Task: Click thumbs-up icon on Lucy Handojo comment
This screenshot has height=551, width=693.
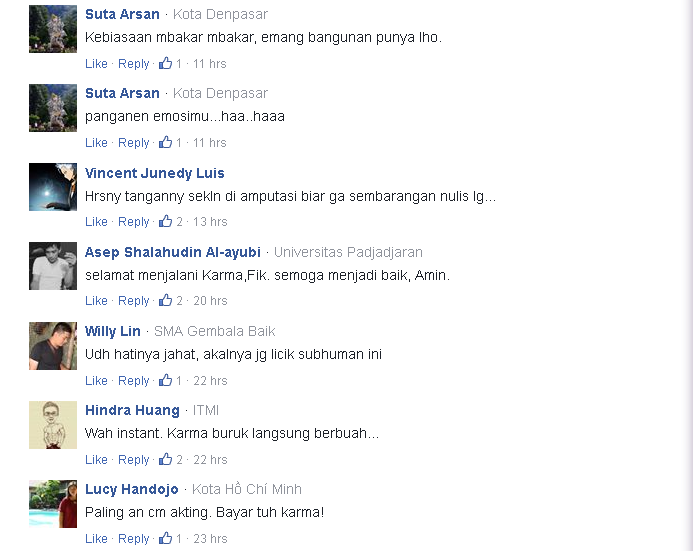Action: (x=165, y=538)
